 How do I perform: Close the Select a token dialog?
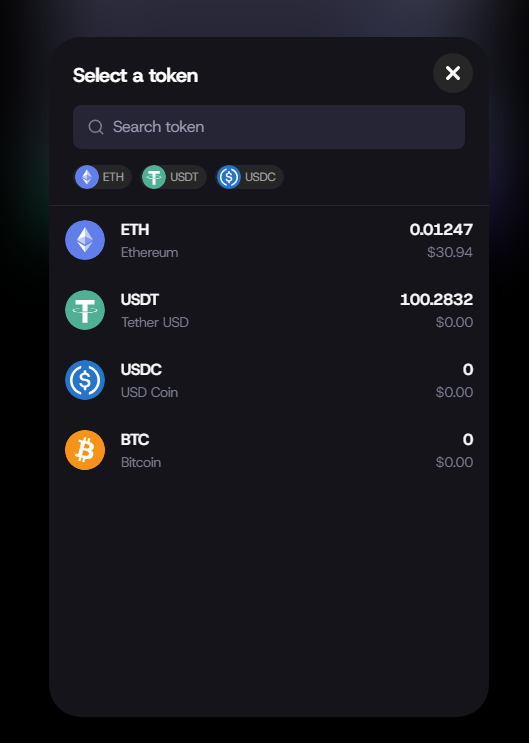pyautogui.click(x=453, y=73)
